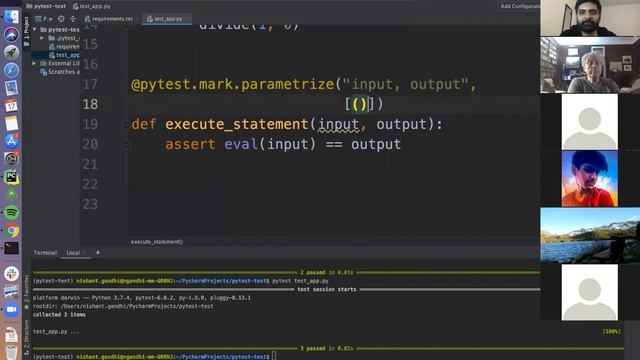Open the App Store dock icon
640x360 pixels.
[11, 141]
